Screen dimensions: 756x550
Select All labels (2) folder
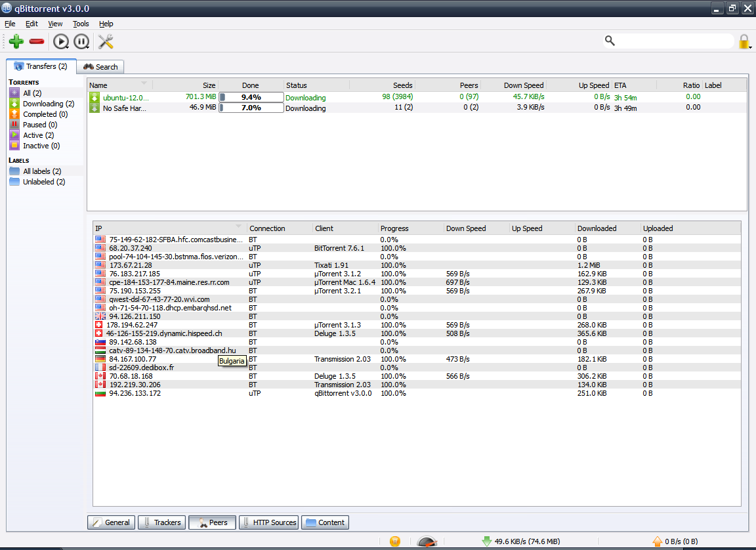pyautogui.click(x=43, y=171)
